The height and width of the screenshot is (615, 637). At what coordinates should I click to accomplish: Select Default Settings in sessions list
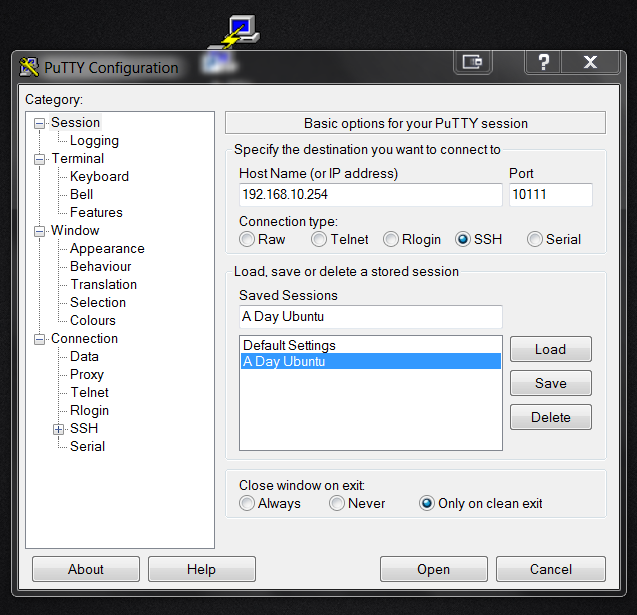pyautogui.click(x=289, y=346)
